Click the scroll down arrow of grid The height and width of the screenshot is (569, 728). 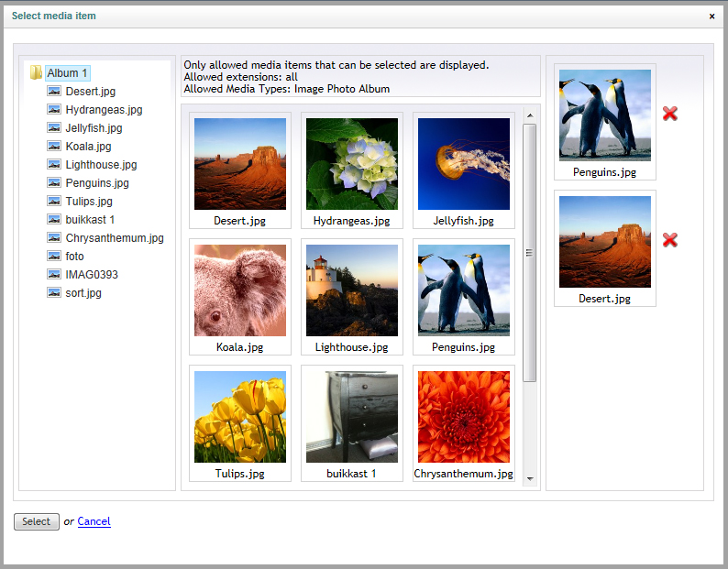[530, 478]
